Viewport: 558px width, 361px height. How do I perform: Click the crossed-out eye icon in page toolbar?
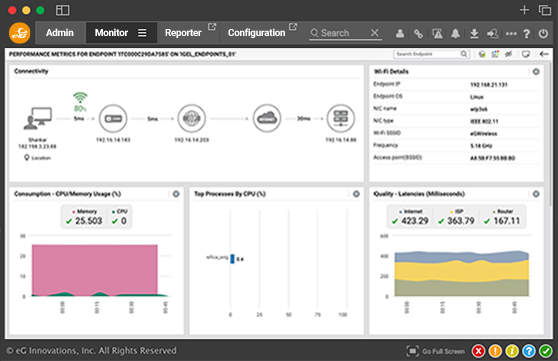[509, 54]
